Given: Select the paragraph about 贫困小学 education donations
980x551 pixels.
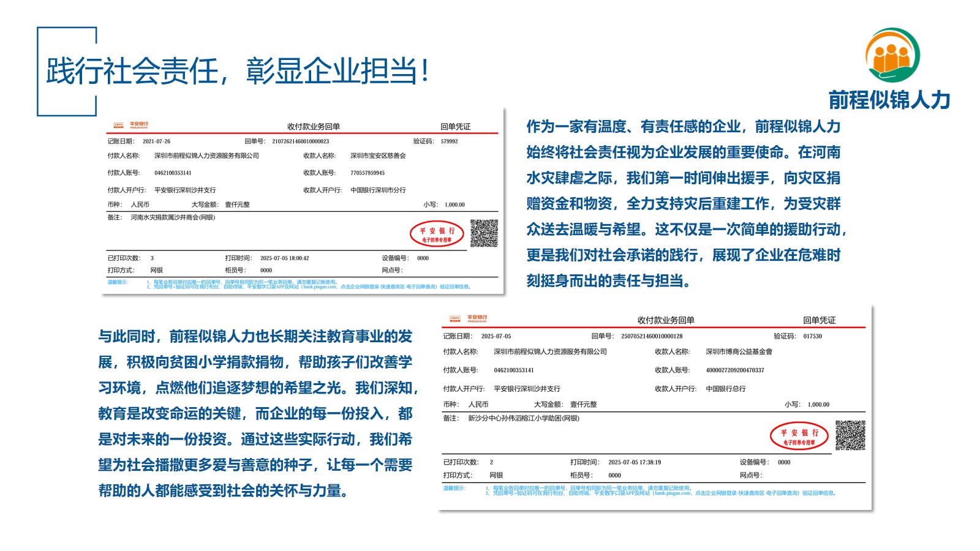Looking at the screenshot, I should pos(257,413).
